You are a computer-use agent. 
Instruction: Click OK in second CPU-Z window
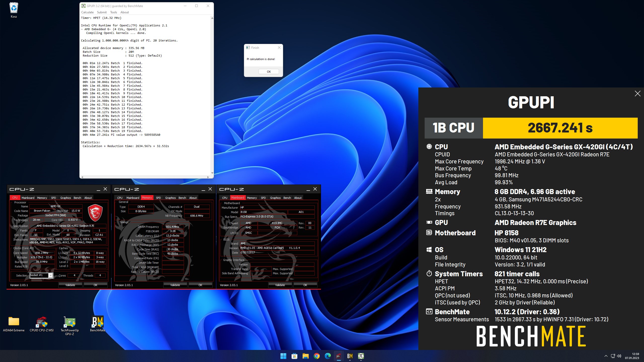click(x=200, y=285)
